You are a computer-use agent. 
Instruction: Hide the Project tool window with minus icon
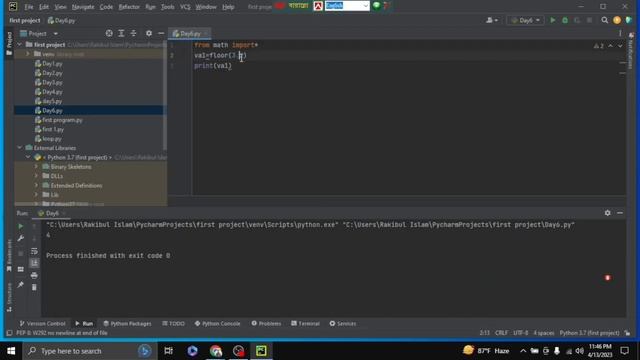[161, 33]
